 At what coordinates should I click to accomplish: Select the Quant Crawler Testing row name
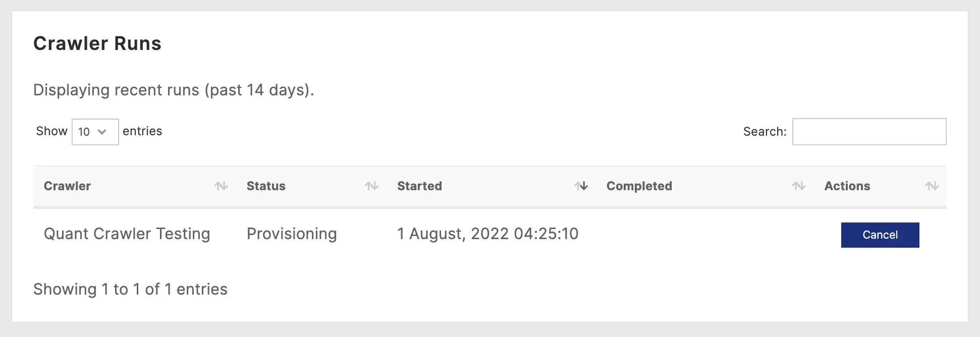pos(127,234)
